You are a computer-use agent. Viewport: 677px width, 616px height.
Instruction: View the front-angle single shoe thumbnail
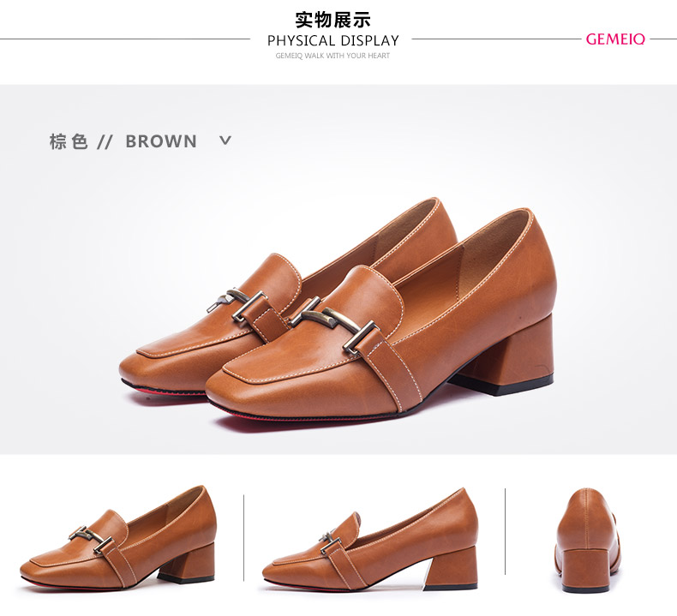[x=118, y=538]
